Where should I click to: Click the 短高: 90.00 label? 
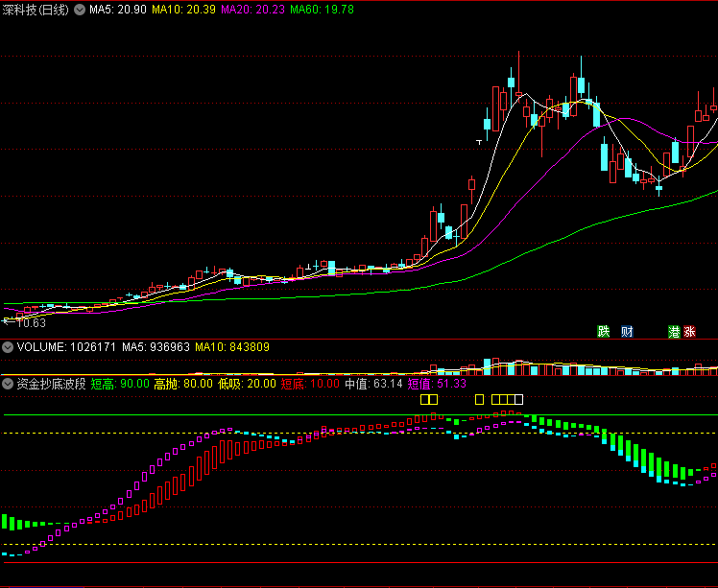120,384
